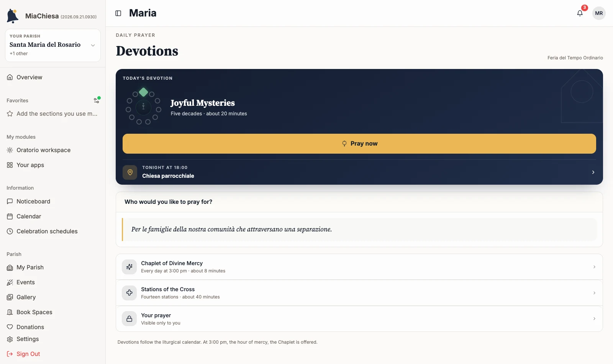The height and width of the screenshot is (364, 613).
Task: Click the Your prayer lock icon
Action: 129,319
